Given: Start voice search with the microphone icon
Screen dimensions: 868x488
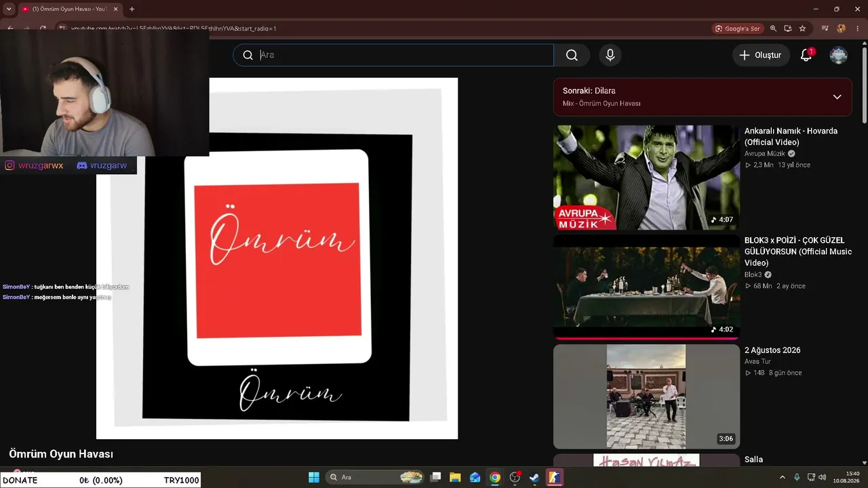Looking at the screenshot, I should coord(610,55).
